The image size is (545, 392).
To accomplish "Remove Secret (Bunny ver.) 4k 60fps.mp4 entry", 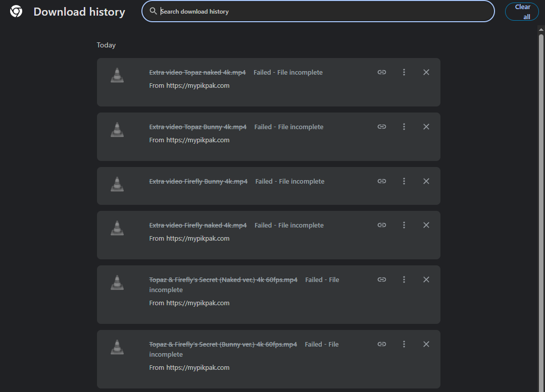I will (x=426, y=344).
